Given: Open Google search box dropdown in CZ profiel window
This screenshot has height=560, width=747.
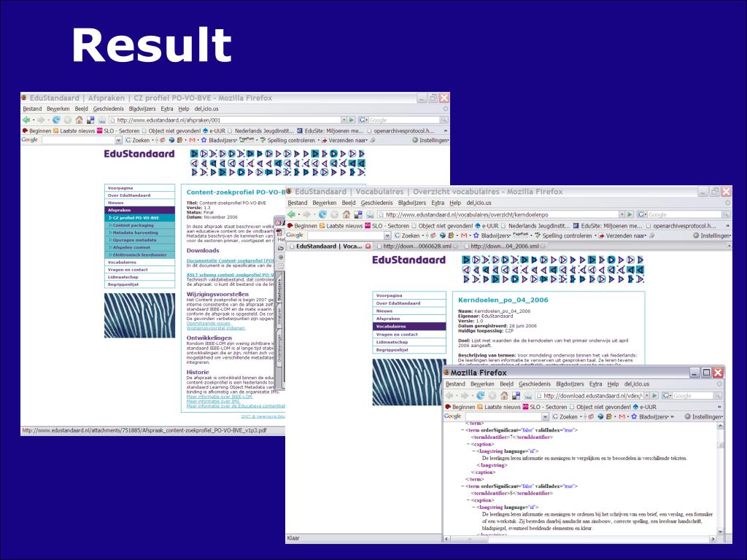Looking at the screenshot, I should 119,140.
